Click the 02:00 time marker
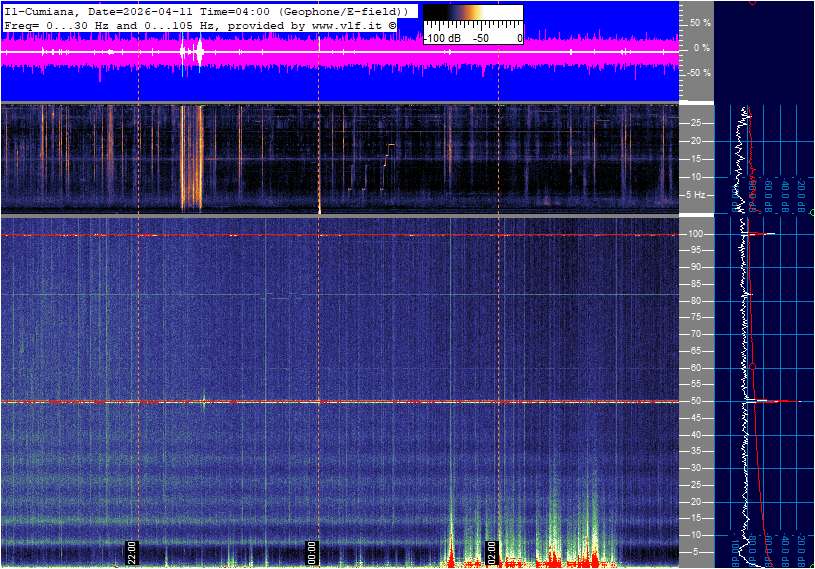The width and height of the screenshot is (815, 569). 491,552
